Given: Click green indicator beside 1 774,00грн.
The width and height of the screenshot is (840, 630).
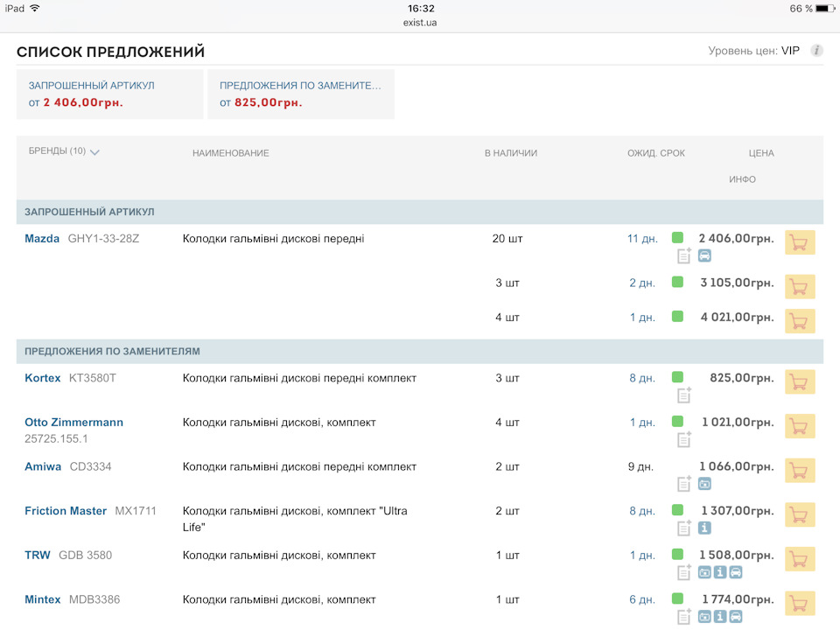Looking at the screenshot, I should click(x=677, y=598).
